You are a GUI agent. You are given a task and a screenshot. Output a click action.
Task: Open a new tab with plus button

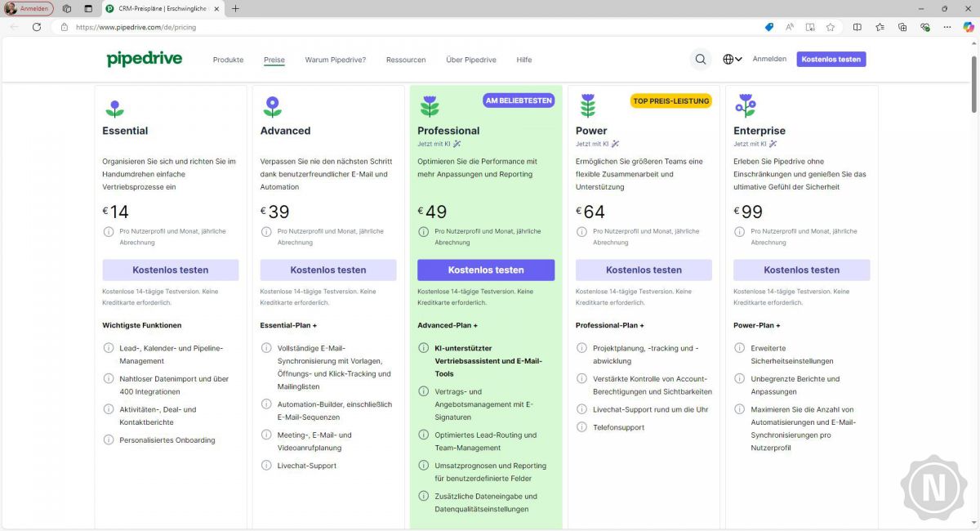click(236, 8)
